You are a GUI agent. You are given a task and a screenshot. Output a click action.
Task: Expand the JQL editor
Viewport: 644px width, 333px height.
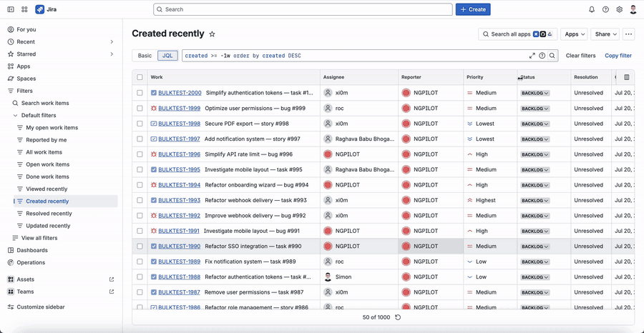[x=532, y=56]
